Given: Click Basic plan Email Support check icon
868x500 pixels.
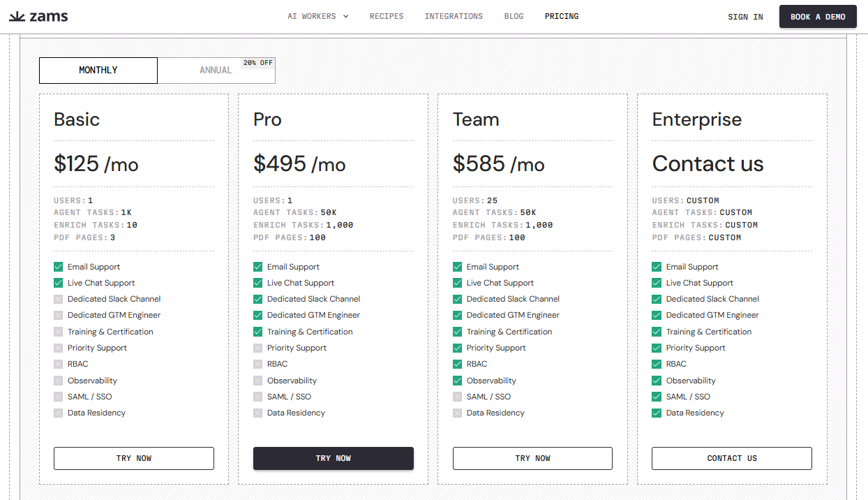Looking at the screenshot, I should click(x=59, y=267).
